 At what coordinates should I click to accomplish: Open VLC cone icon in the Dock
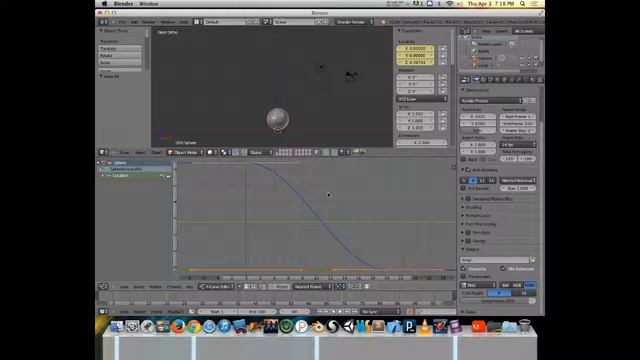[x=425, y=327]
